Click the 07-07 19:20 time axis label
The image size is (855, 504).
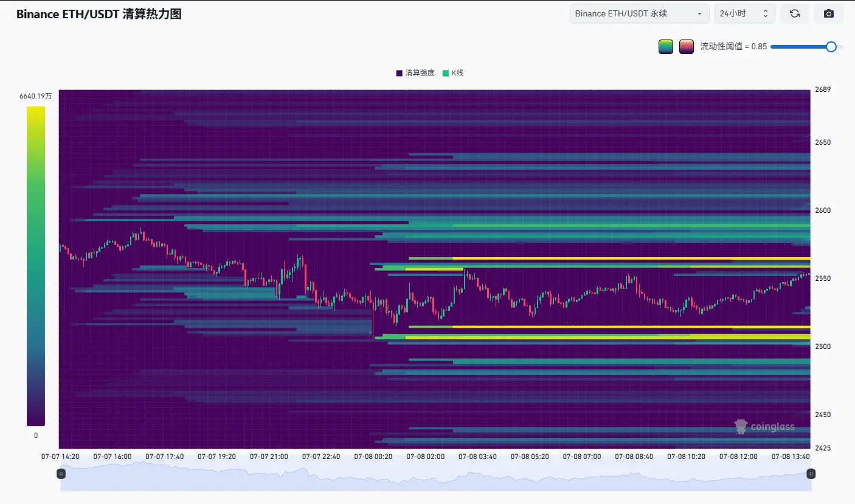point(217,456)
